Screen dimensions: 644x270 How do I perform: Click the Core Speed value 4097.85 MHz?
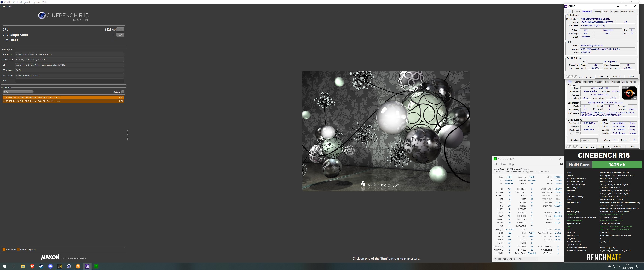coord(589,123)
